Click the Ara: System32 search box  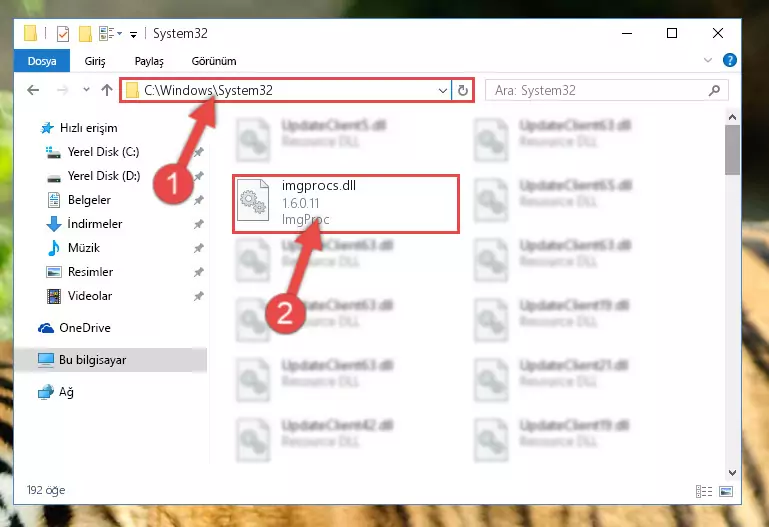pyautogui.click(x=607, y=90)
